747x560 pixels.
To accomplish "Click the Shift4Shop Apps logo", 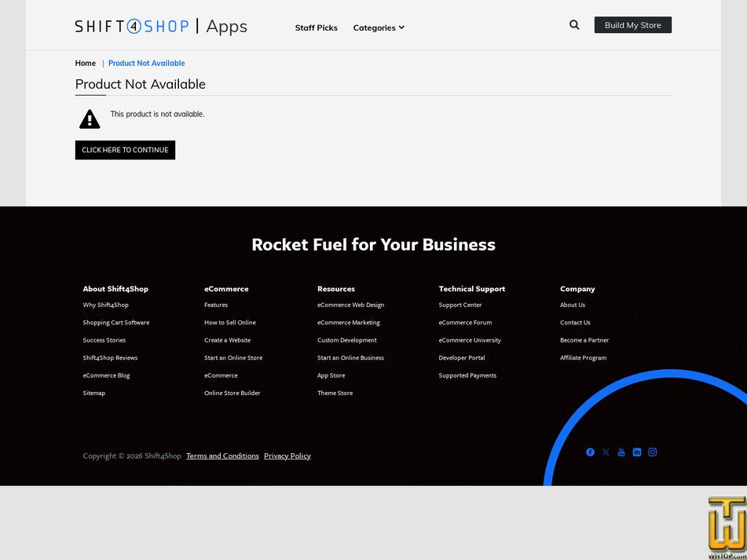I will pyautogui.click(x=161, y=26).
